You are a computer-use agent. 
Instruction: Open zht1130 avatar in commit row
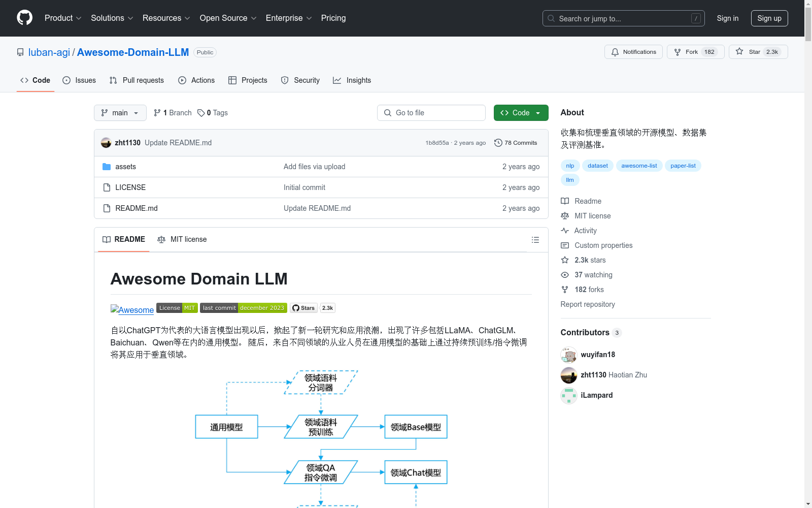click(106, 143)
